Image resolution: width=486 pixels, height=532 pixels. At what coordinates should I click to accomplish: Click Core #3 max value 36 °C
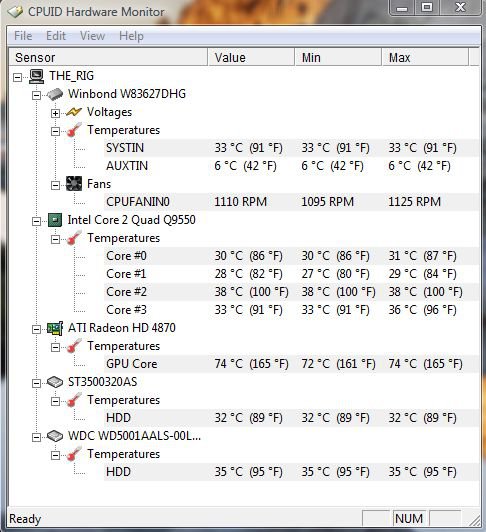tap(422, 310)
